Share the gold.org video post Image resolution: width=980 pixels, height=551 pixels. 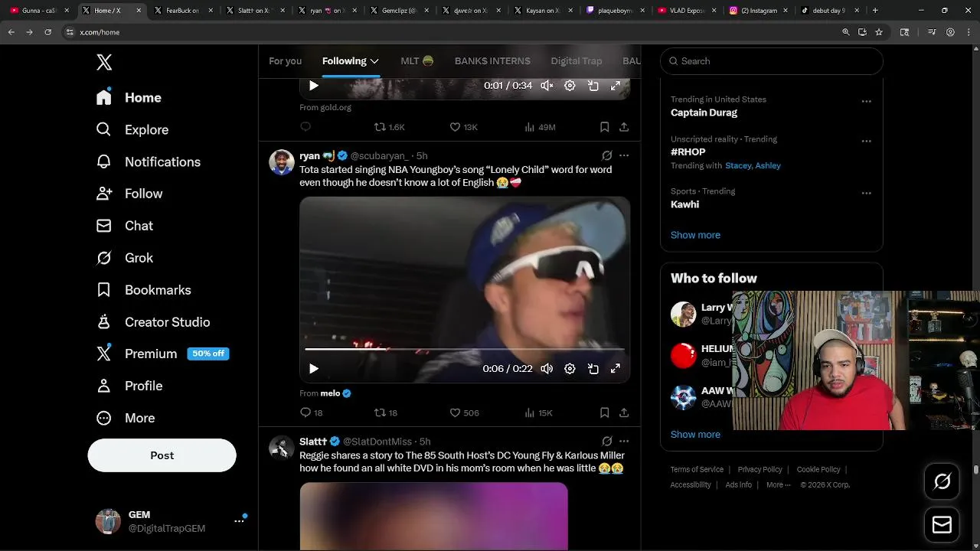coord(624,127)
